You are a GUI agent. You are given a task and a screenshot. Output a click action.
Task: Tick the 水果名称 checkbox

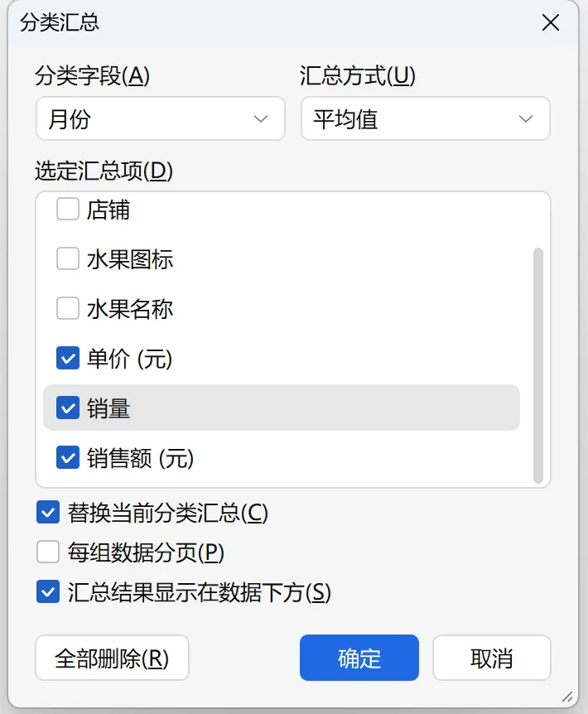[x=68, y=309]
